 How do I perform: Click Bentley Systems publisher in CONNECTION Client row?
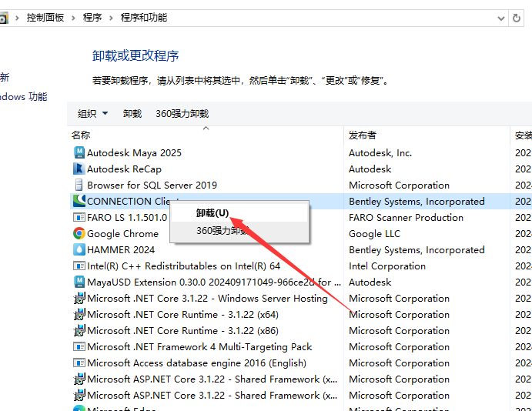click(417, 202)
